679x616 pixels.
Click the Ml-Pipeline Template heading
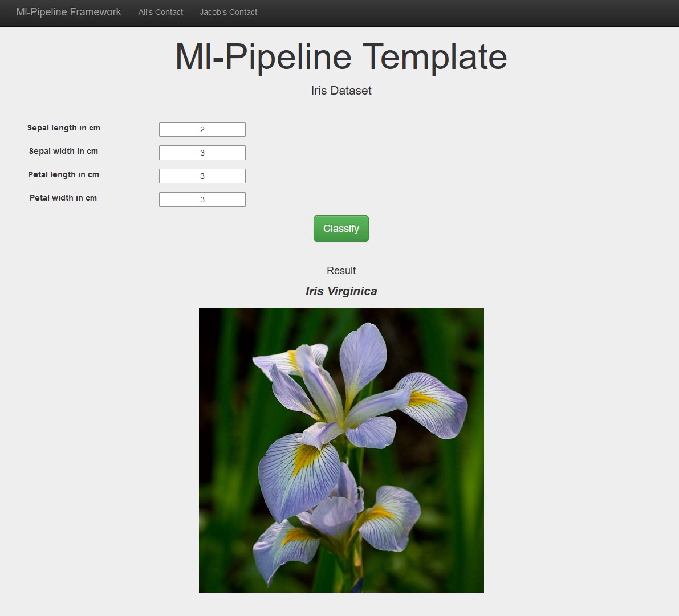340,56
